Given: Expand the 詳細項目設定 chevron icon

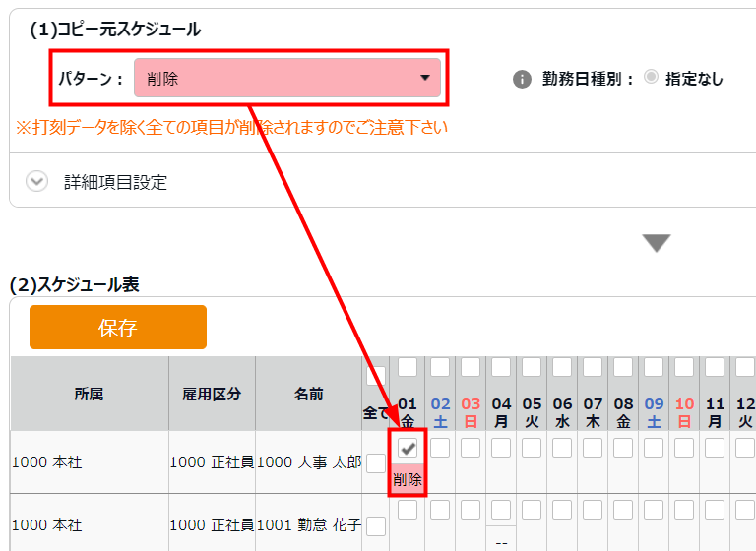Looking at the screenshot, I should [37, 182].
